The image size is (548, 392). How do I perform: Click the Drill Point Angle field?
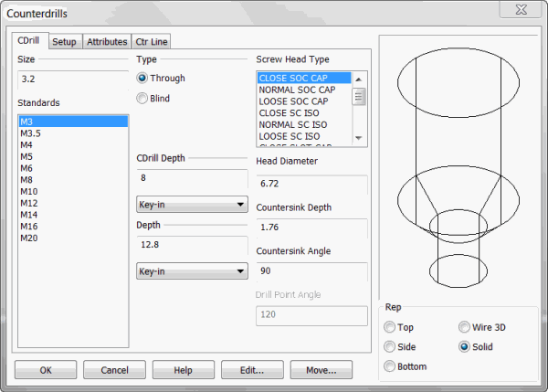pyautogui.click(x=311, y=316)
